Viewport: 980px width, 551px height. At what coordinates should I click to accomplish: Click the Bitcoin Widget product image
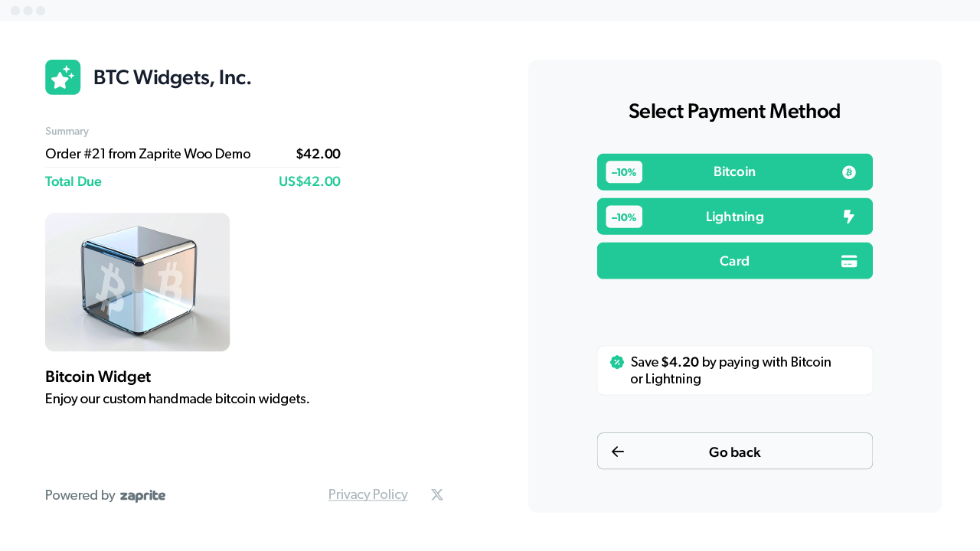point(137,282)
